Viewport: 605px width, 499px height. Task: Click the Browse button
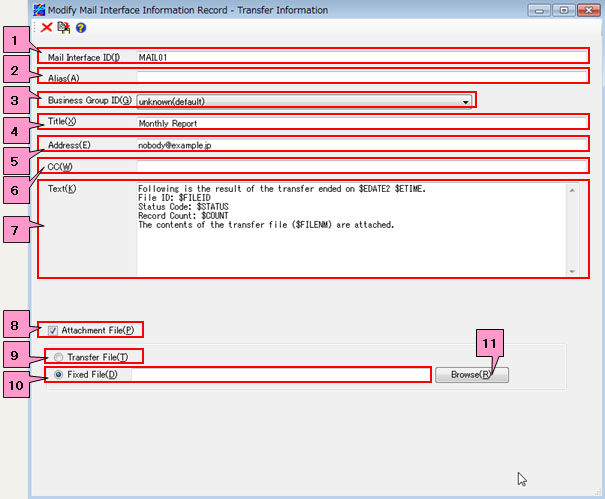point(471,375)
